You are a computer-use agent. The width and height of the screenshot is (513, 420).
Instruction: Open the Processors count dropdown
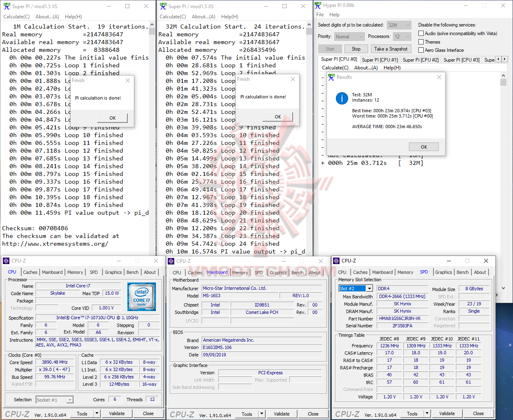pos(402,36)
